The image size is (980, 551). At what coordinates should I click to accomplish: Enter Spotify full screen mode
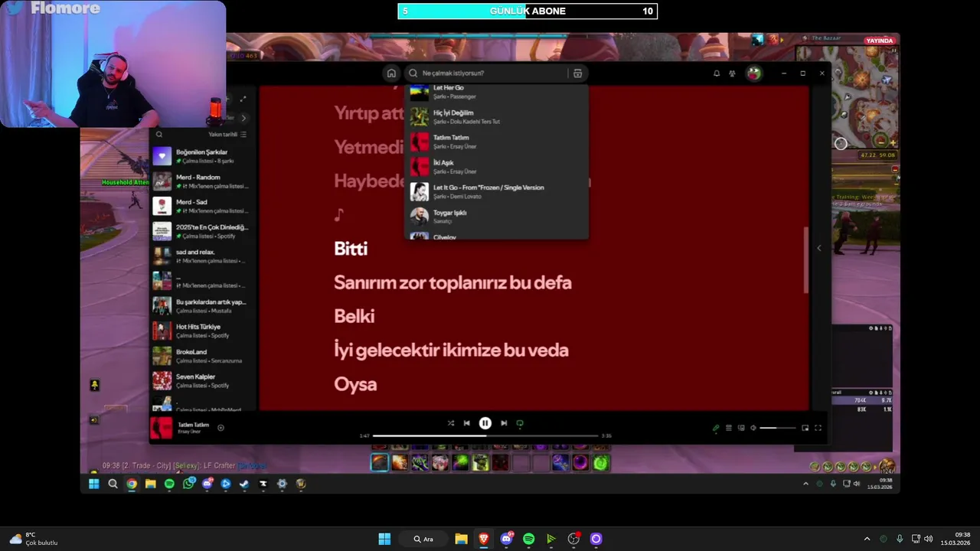pos(818,429)
